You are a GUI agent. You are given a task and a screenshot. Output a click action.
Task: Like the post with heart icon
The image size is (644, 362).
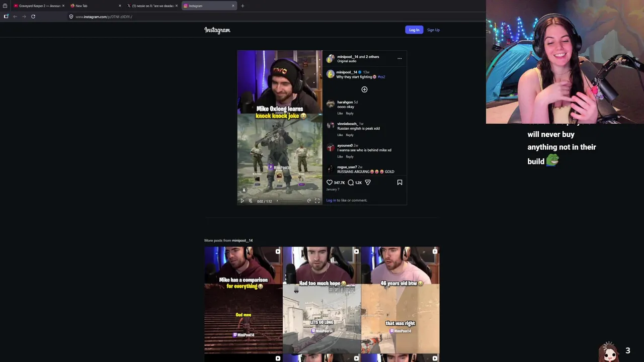coord(330,183)
